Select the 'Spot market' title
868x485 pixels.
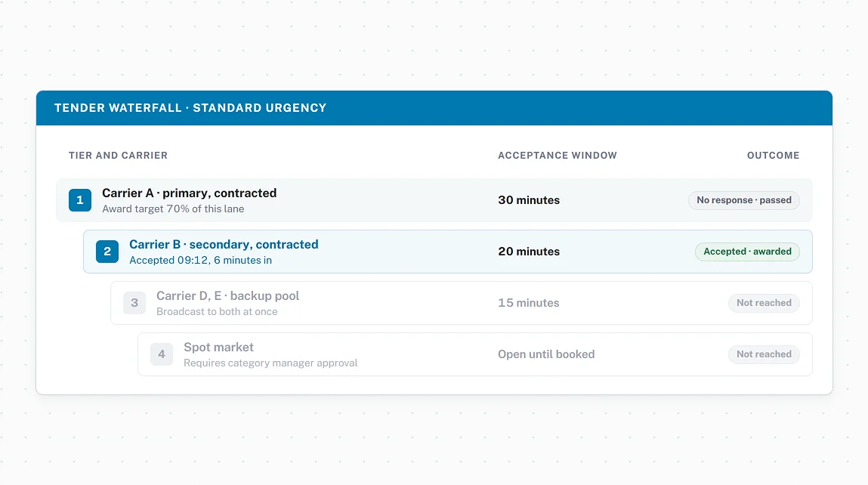[x=218, y=348]
